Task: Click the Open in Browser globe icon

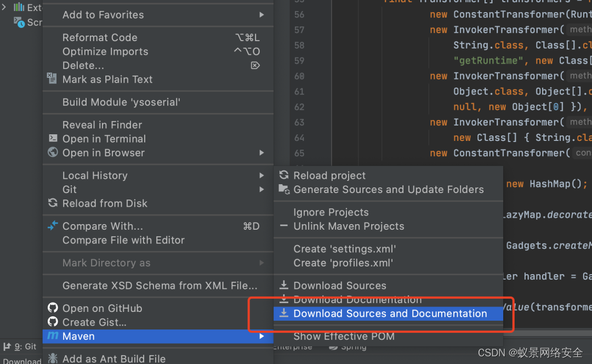Action: (x=53, y=152)
